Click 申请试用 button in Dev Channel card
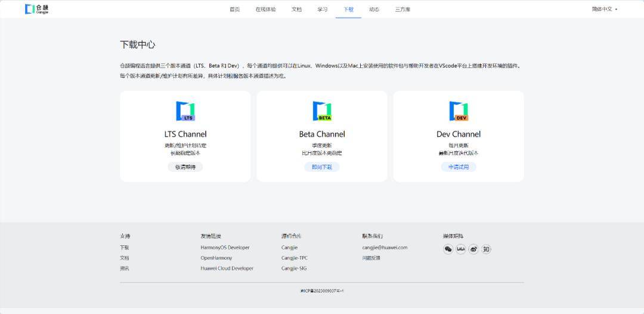Viewport: 644px width, 314px height. coord(459,167)
